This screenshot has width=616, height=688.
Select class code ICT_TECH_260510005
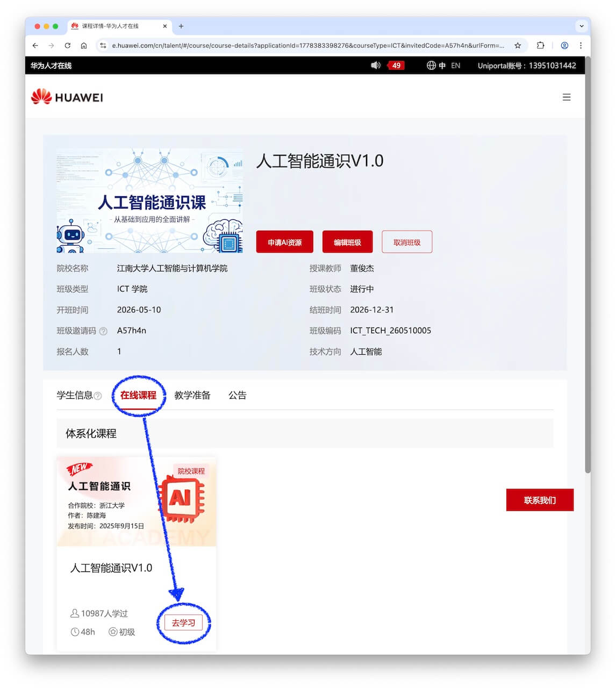click(x=391, y=331)
